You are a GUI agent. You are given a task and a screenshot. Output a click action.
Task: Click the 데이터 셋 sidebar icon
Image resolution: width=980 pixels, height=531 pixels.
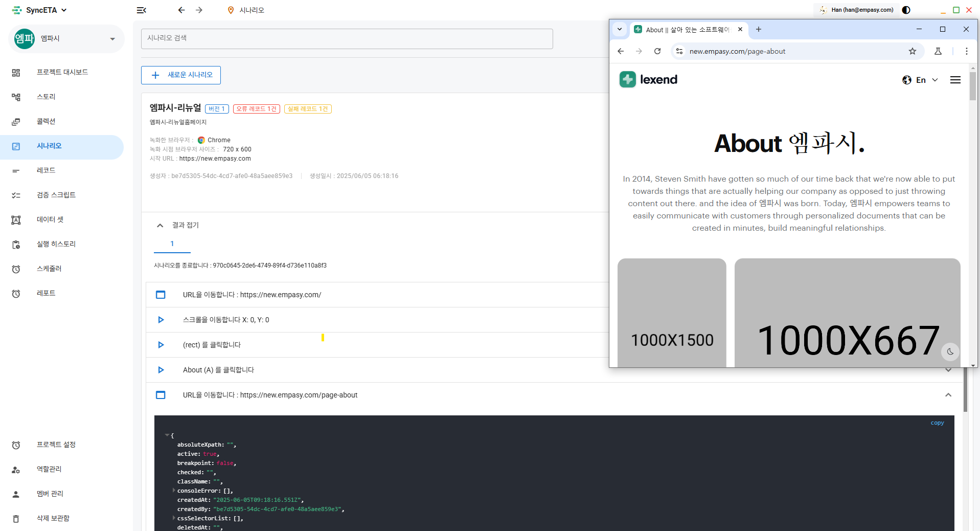16,220
